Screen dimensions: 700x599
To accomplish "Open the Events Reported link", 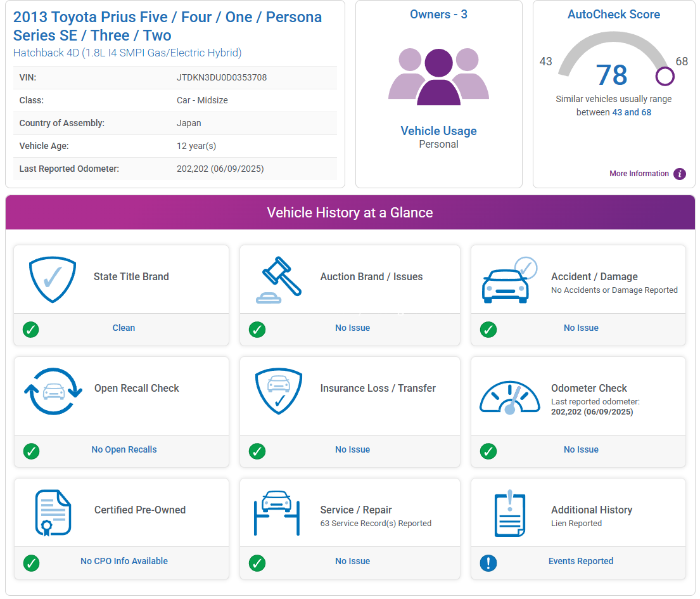I will pyautogui.click(x=580, y=561).
